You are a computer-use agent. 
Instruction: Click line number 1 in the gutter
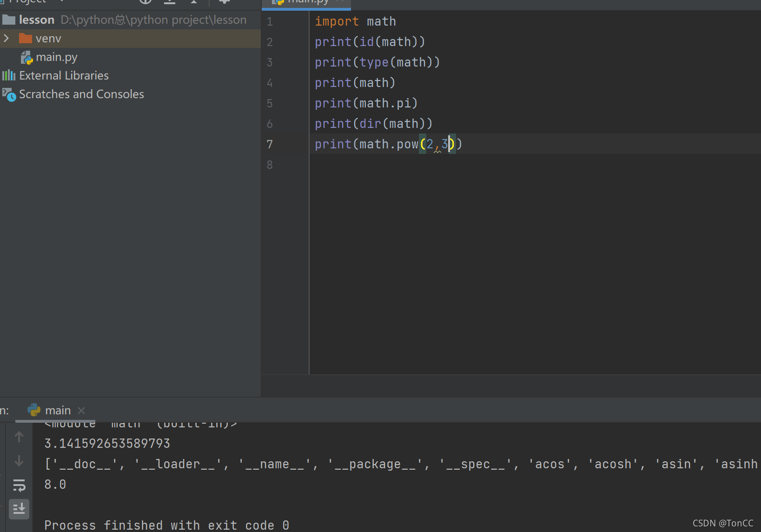[270, 22]
